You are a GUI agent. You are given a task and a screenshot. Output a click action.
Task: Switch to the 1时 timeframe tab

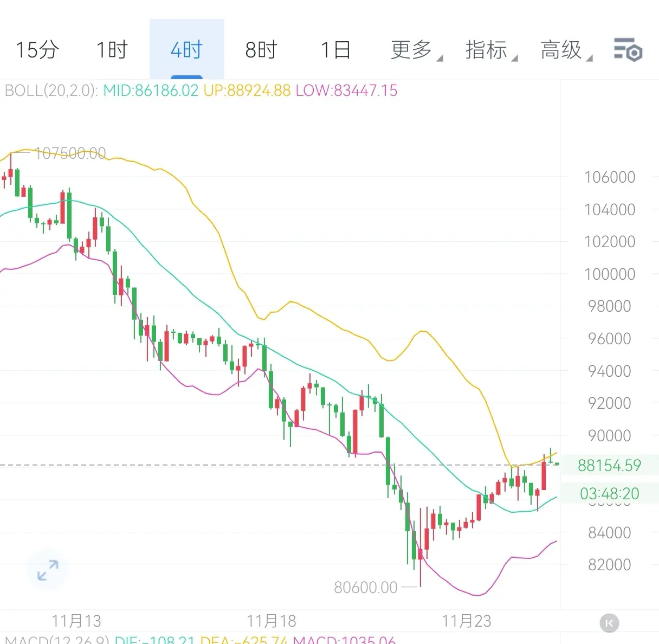tap(112, 50)
